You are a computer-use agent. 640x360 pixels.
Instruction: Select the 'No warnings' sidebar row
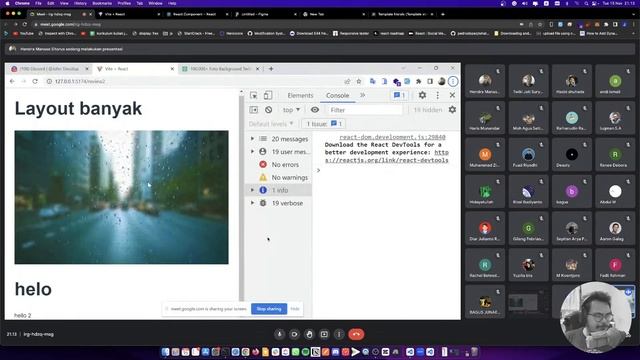[x=279, y=178]
